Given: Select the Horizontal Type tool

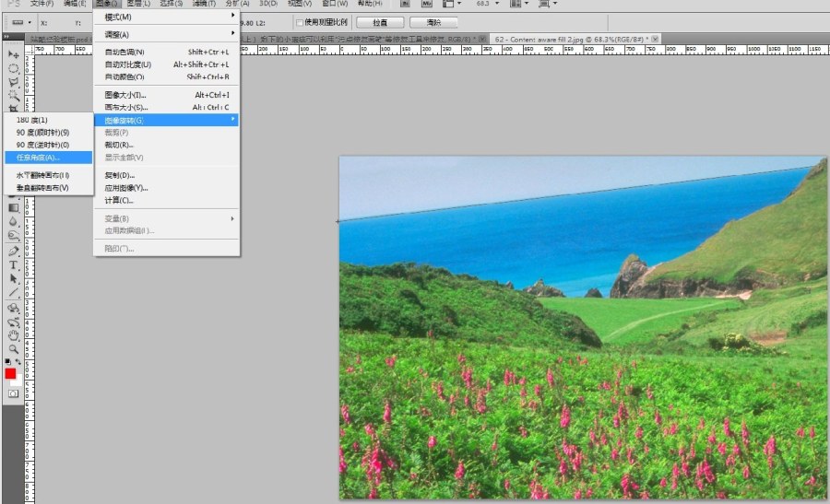Looking at the screenshot, I should 14,264.
